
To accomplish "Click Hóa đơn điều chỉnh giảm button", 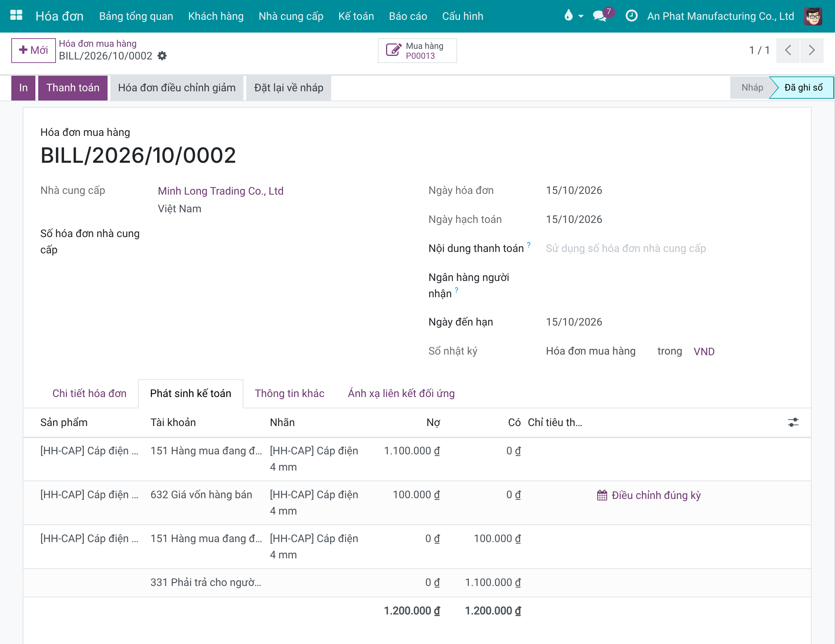I will pyautogui.click(x=177, y=87).
